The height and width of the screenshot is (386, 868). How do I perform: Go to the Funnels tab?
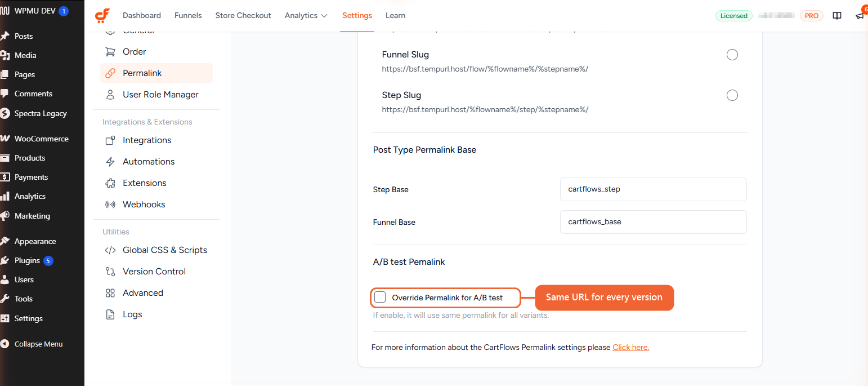(188, 16)
